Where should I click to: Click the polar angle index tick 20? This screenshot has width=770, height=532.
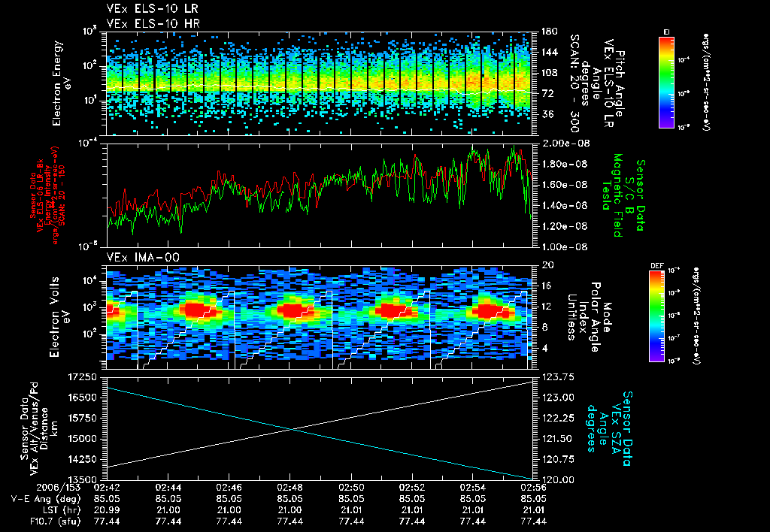click(547, 265)
